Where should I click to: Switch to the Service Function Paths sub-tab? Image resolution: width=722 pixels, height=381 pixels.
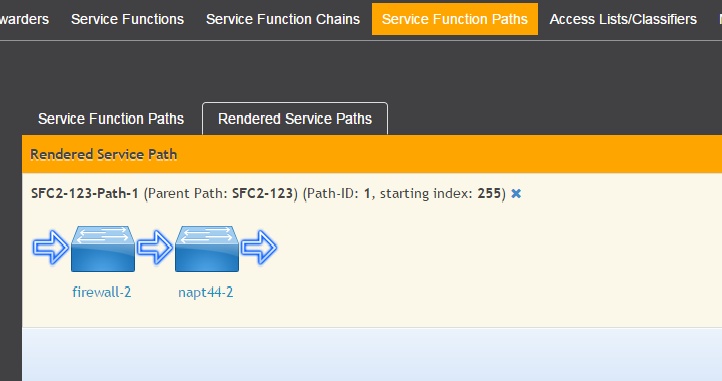tap(111, 119)
